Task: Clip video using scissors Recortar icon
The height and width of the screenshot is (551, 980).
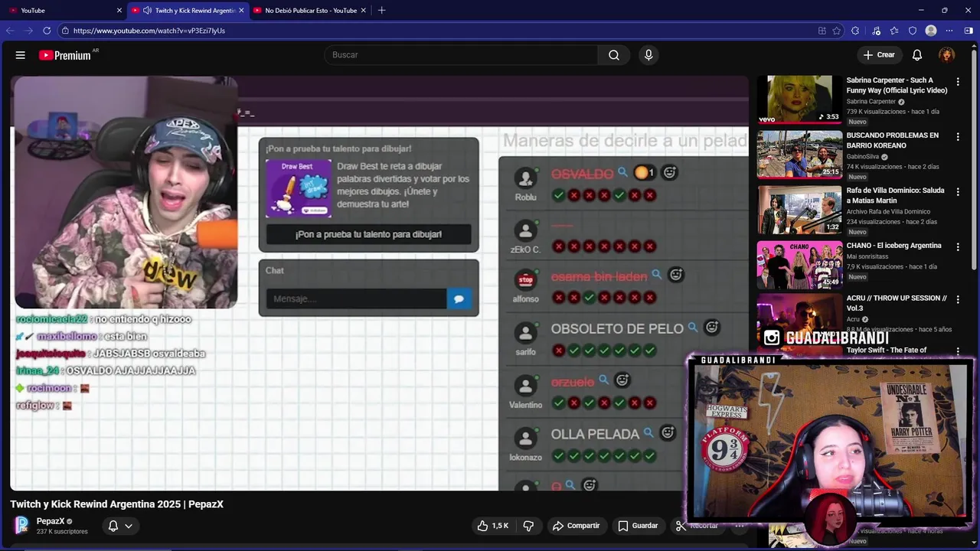Action: [x=680, y=526]
